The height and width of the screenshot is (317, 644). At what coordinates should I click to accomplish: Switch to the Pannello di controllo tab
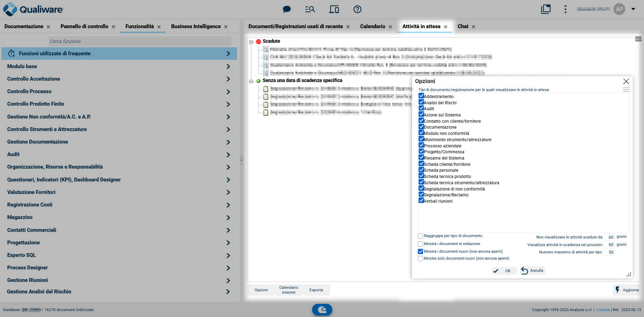click(84, 26)
